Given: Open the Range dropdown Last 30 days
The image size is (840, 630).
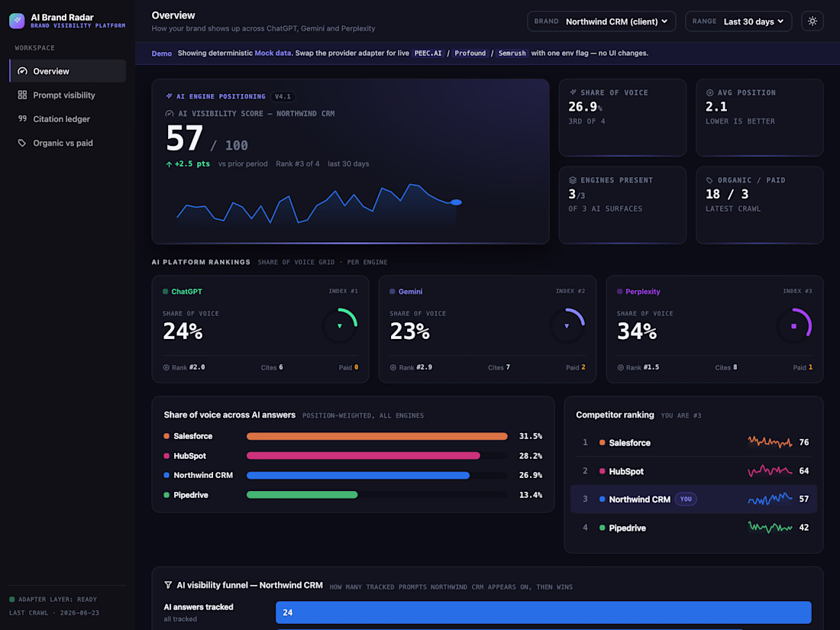Looking at the screenshot, I should (738, 21).
